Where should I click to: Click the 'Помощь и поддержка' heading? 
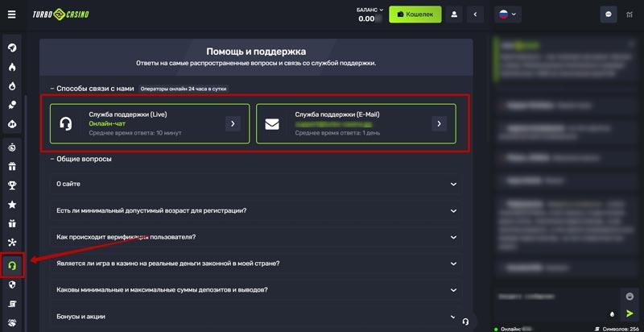click(256, 52)
